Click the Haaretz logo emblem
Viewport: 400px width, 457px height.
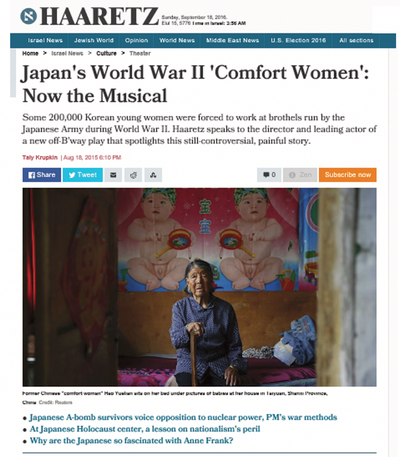point(28,16)
